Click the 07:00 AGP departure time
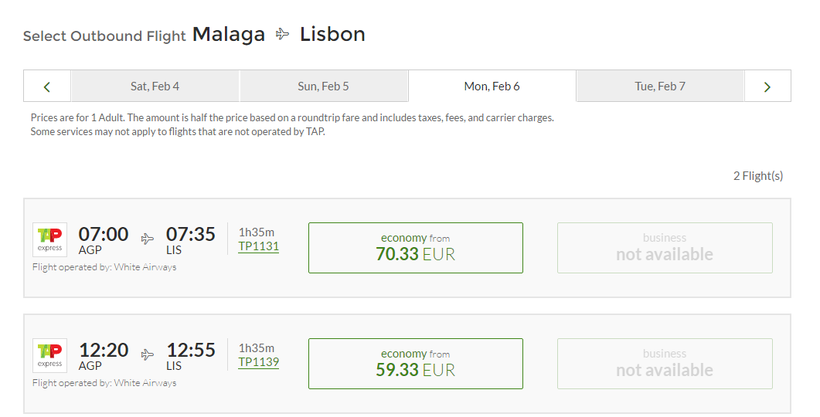The image size is (820, 417). click(103, 240)
